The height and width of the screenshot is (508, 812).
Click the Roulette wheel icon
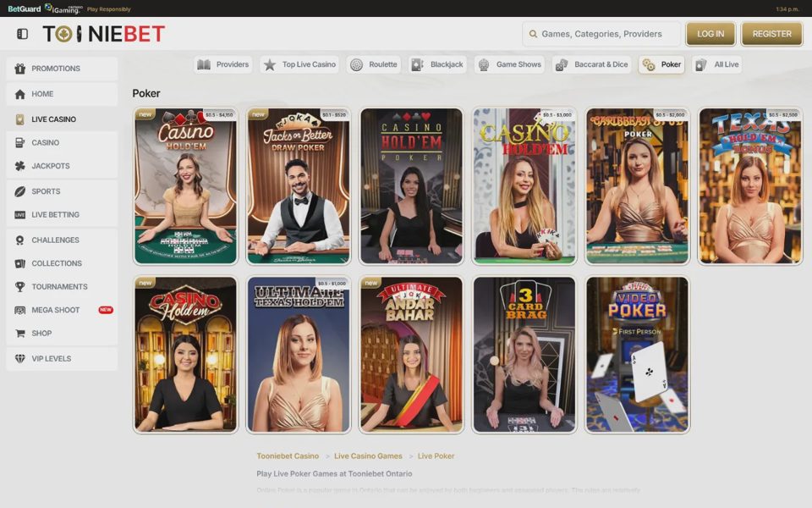pos(356,64)
